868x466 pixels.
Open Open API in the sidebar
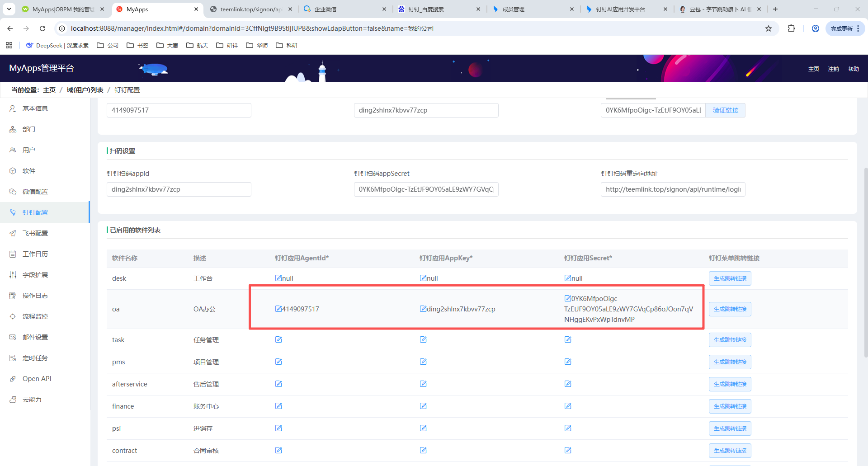coord(45,379)
